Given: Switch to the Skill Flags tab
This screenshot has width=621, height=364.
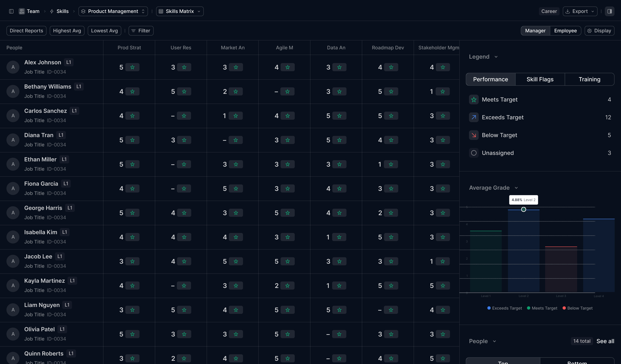Looking at the screenshot, I should [540, 79].
